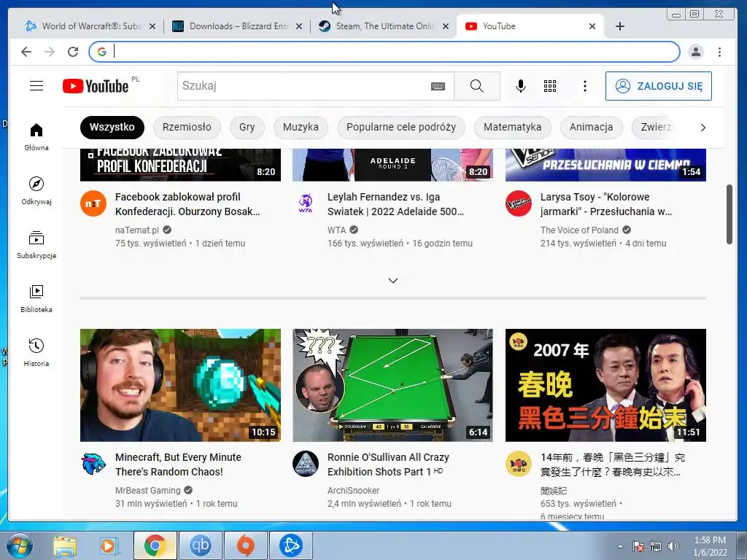Open Subskrypcje in sidebar
This screenshot has height=560, width=747.
tap(36, 245)
